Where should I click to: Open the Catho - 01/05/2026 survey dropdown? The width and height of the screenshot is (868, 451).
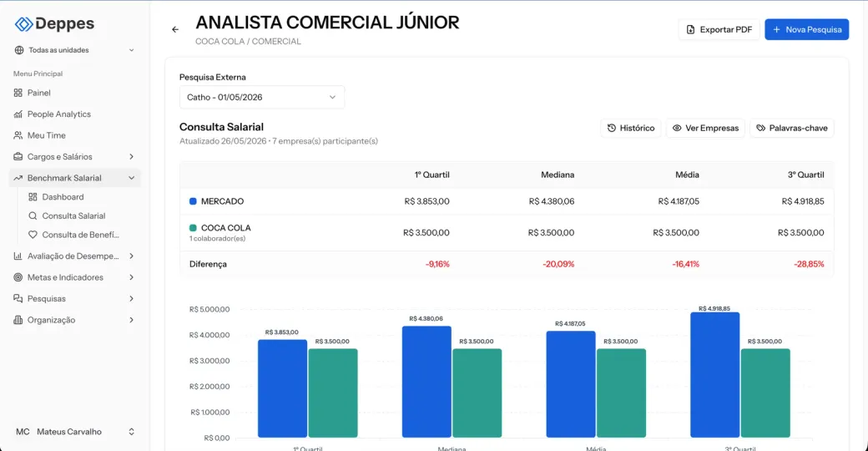point(262,98)
